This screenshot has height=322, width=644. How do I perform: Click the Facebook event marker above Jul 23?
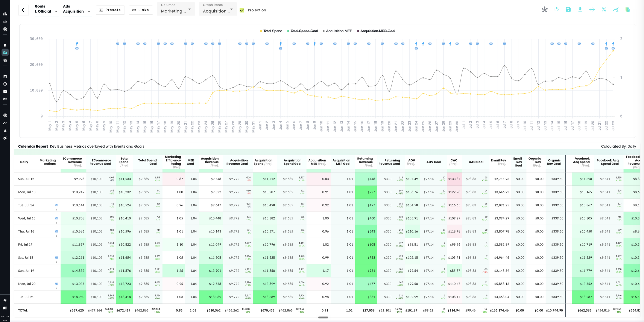(x=613, y=44)
